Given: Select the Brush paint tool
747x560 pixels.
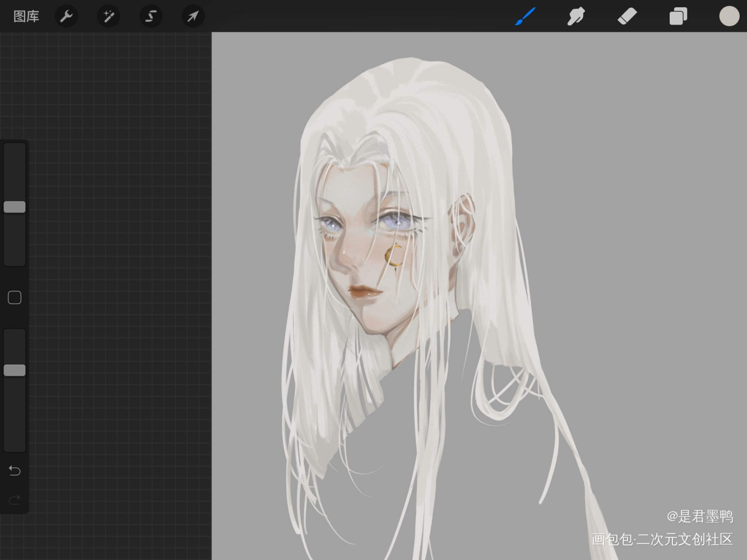Looking at the screenshot, I should (526, 16).
